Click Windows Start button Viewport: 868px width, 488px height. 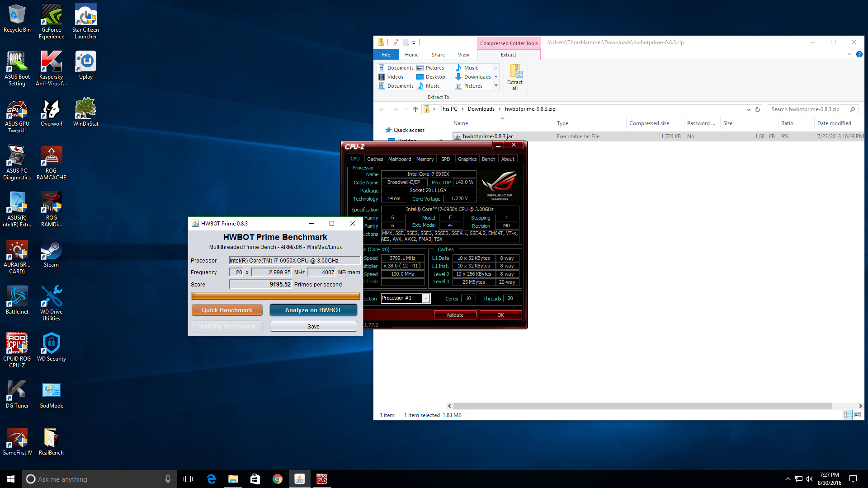click(11, 479)
